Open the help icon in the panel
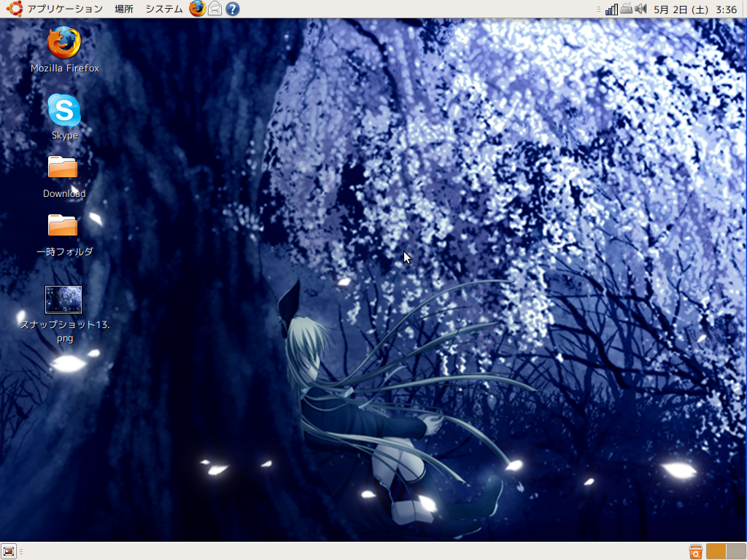This screenshot has width=747, height=560. click(233, 9)
